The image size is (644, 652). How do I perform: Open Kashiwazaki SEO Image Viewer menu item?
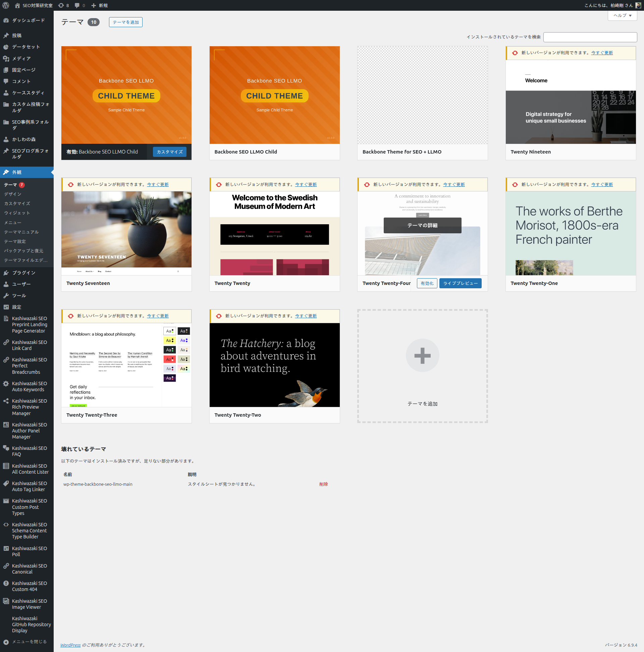(27, 604)
